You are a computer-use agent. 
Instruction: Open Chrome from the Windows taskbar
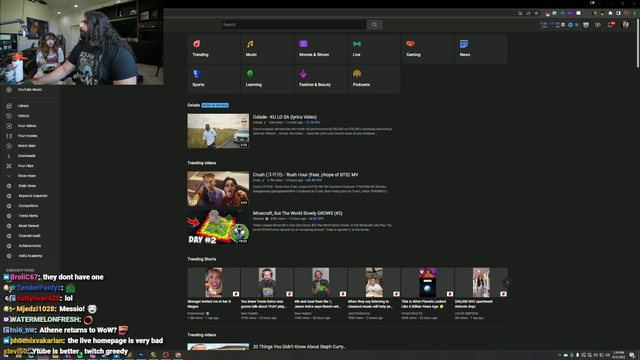point(178,355)
